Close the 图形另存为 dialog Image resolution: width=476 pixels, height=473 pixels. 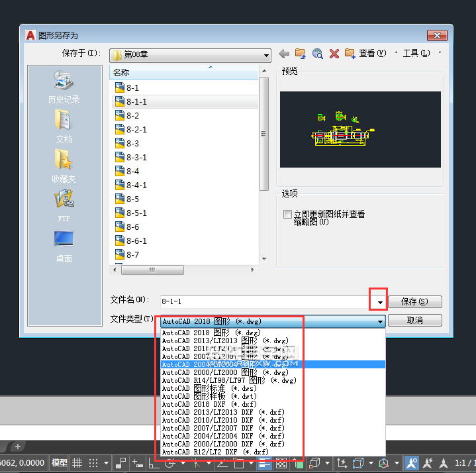click(437, 36)
